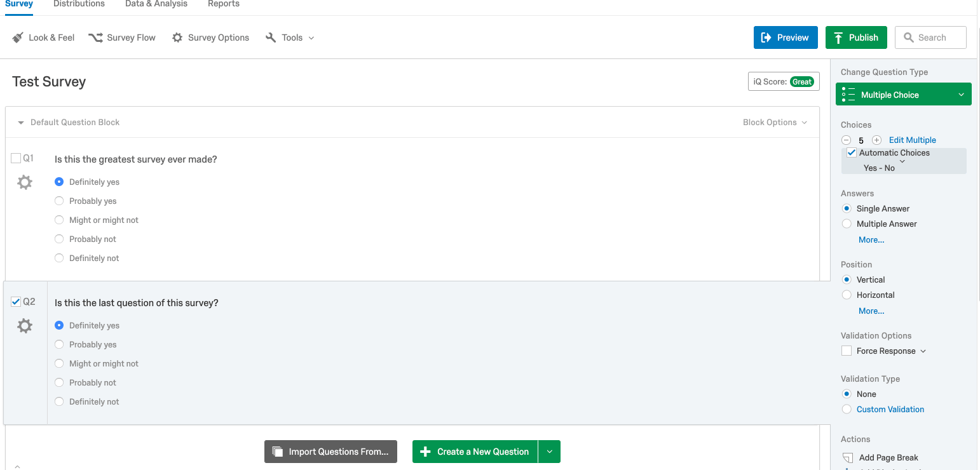Click the Publish button
The height and width of the screenshot is (470, 980).
click(856, 37)
